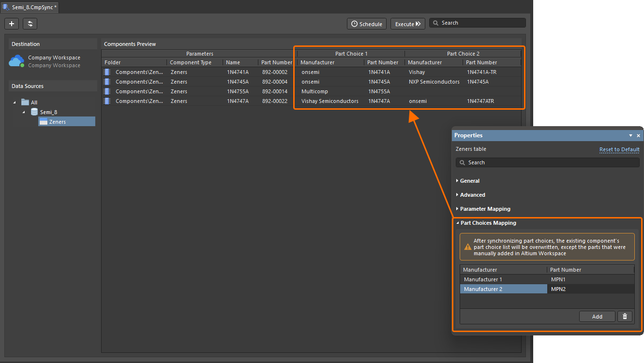Click the component icon in the 1N4741A row
The width and height of the screenshot is (644, 363).
107,72
